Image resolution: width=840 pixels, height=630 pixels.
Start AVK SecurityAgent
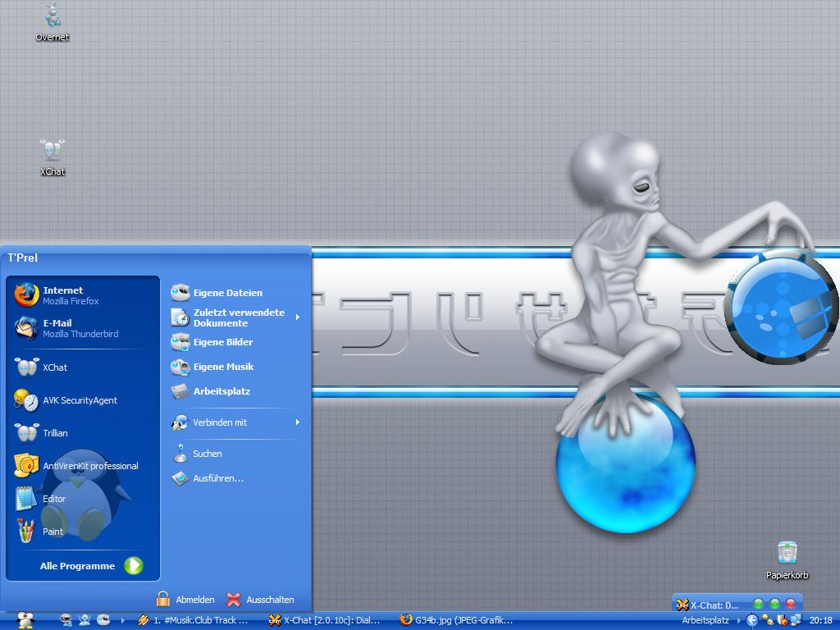(x=80, y=400)
